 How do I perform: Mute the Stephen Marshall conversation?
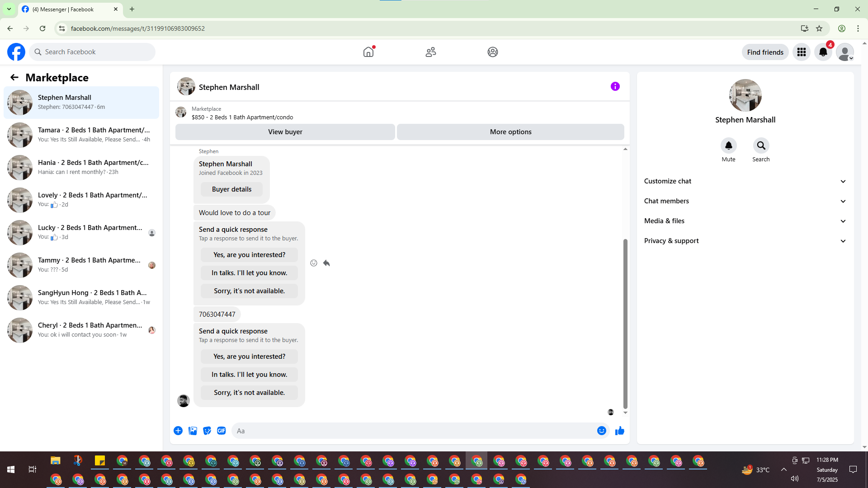click(728, 145)
